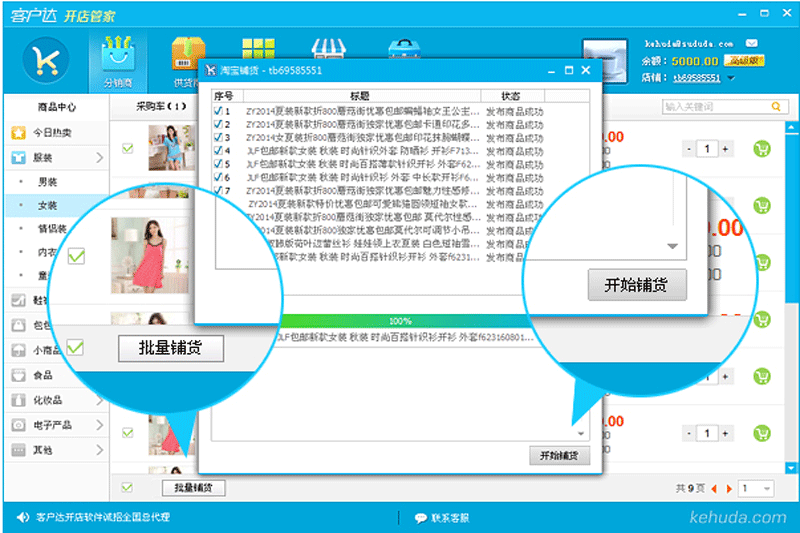Increase quantity on blue-outfit product row
Image resolution: width=800 pixels, height=533 pixels.
pos(725,149)
